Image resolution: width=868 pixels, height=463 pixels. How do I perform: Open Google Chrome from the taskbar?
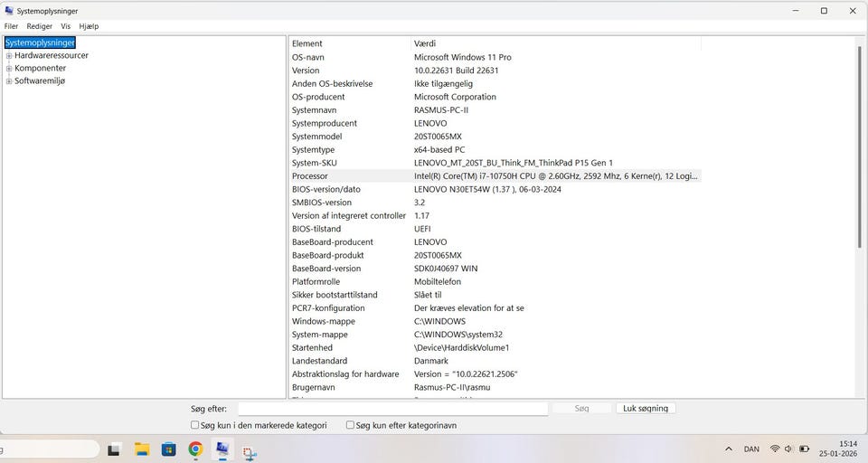pyautogui.click(x=195, y=449)
